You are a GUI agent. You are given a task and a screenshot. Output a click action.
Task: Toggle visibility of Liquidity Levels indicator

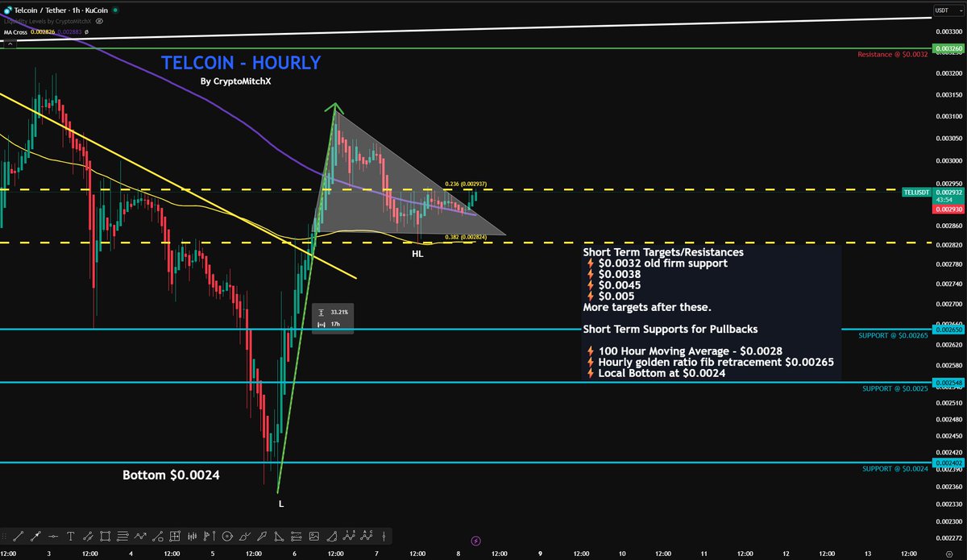(x=100, y=22)
